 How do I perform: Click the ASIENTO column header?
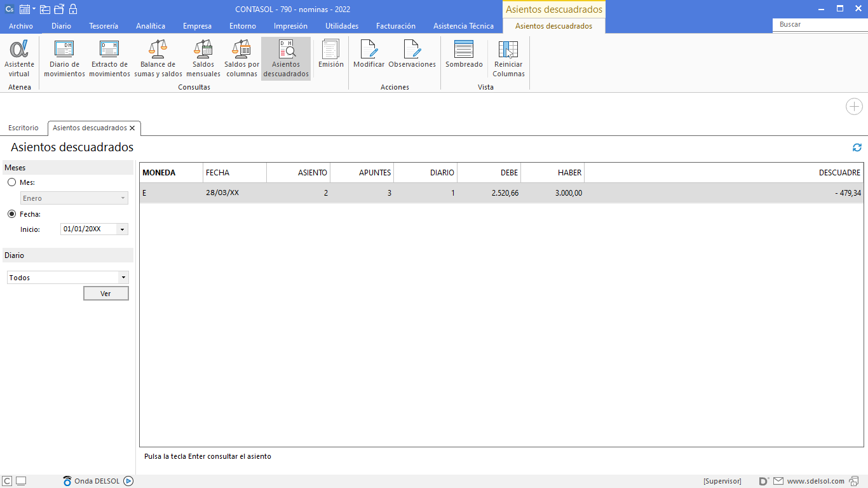tap(298, 172)
